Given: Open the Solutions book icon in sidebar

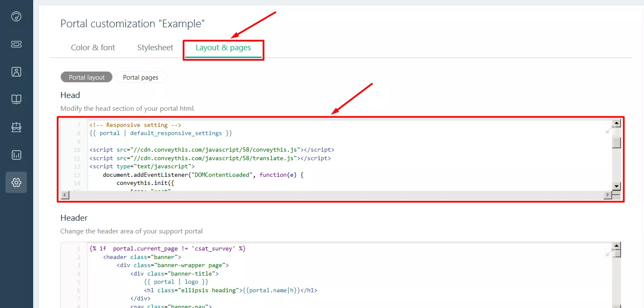Looking at the screenshot, I should [16, 99].
